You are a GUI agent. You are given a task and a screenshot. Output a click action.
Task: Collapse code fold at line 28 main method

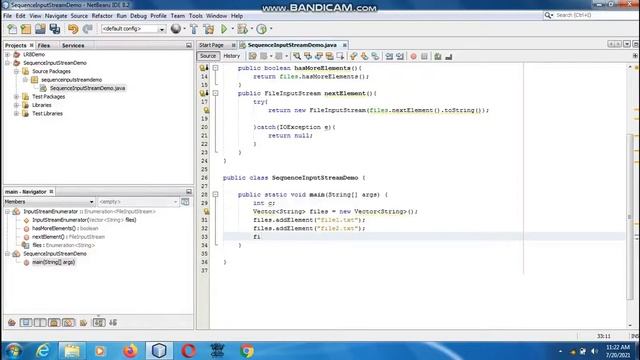pos(216,195)
